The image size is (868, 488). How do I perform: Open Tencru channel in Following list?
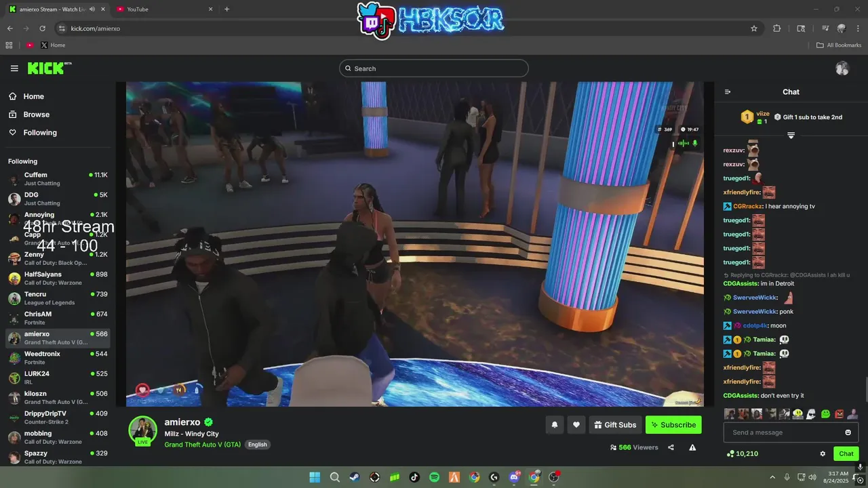pyautogui.click(x=58, y=298)
